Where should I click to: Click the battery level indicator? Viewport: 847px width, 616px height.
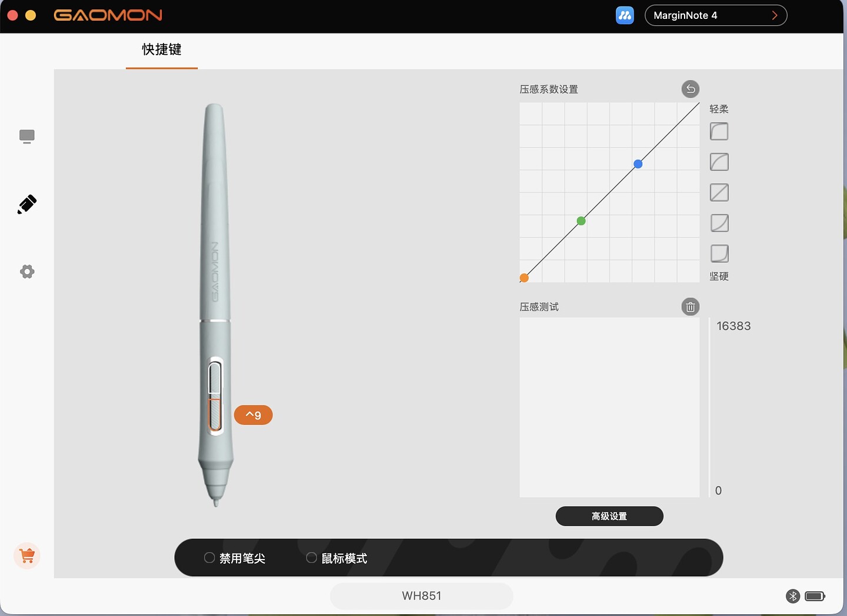815,596
